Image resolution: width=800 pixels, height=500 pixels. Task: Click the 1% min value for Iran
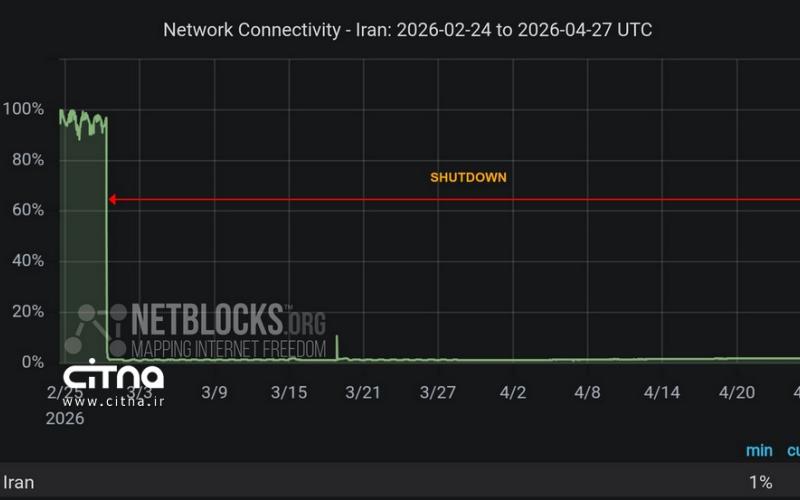click(760, 482)
